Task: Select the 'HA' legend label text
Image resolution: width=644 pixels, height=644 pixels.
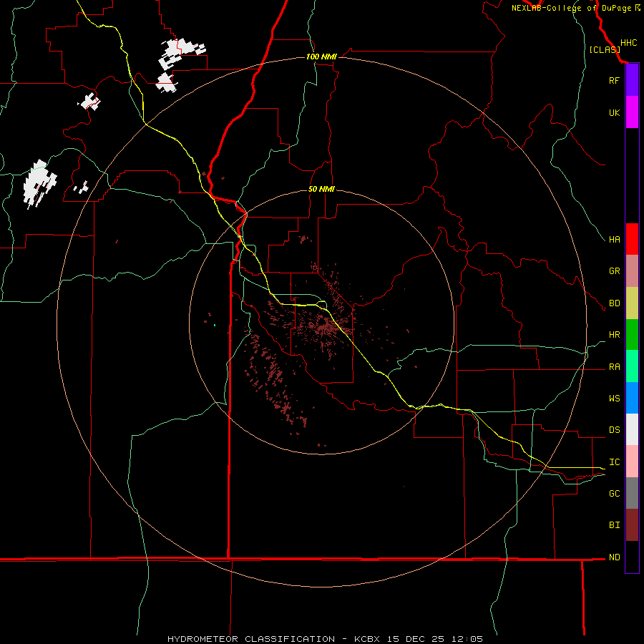Action: [614, 240]
